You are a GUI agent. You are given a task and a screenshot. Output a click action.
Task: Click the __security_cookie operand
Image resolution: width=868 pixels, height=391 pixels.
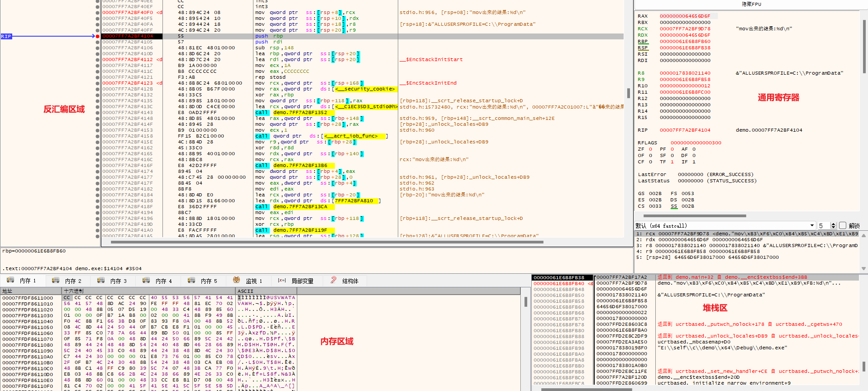(364, 89)
